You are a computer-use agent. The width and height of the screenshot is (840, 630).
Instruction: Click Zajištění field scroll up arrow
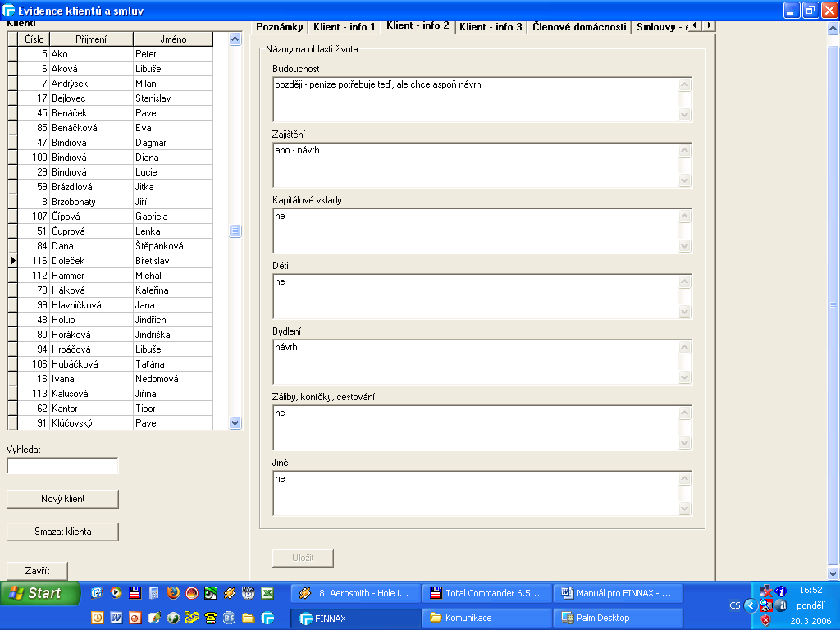click(x=684, y=151)
